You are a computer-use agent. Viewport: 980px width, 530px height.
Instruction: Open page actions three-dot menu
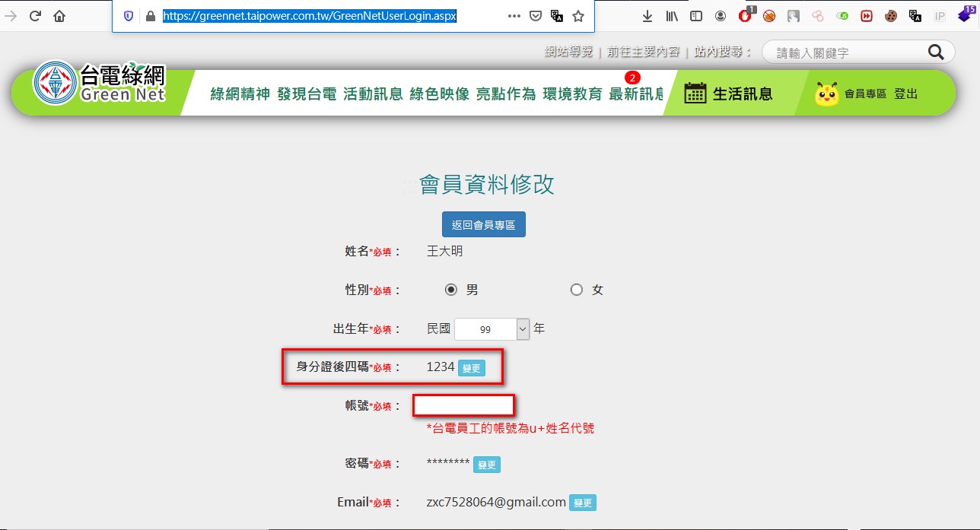coord(514,16)
